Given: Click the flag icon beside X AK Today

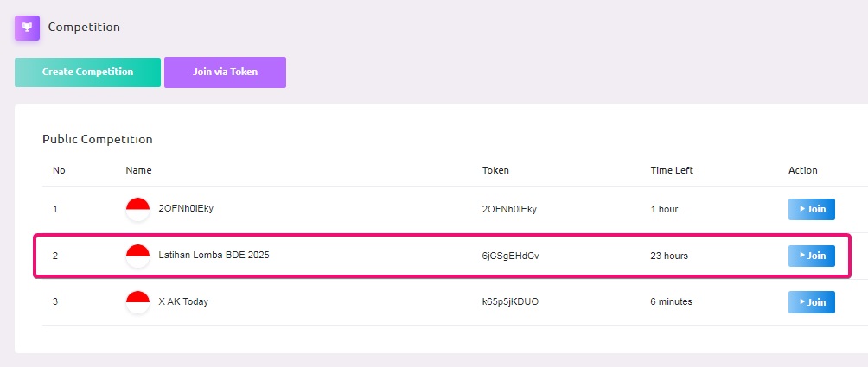Looking at the screenshot, I should pos(137,302).
